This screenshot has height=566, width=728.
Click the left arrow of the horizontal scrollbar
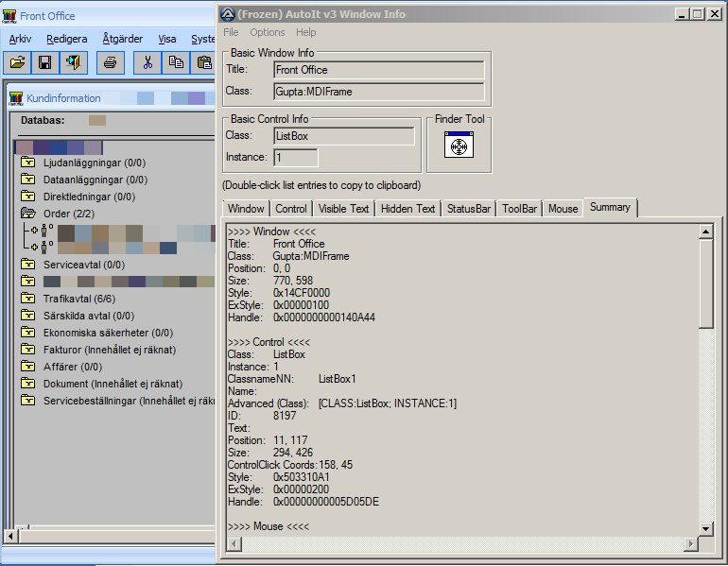point(11,536)
